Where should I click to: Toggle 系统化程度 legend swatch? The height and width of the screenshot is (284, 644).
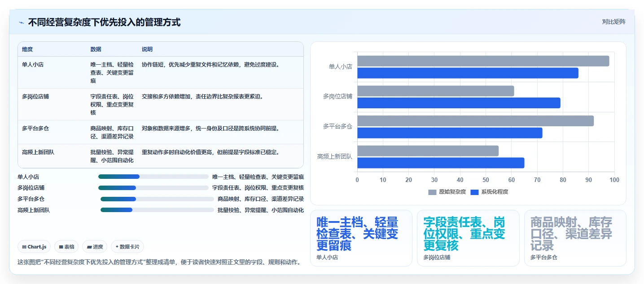pos(475,192)
